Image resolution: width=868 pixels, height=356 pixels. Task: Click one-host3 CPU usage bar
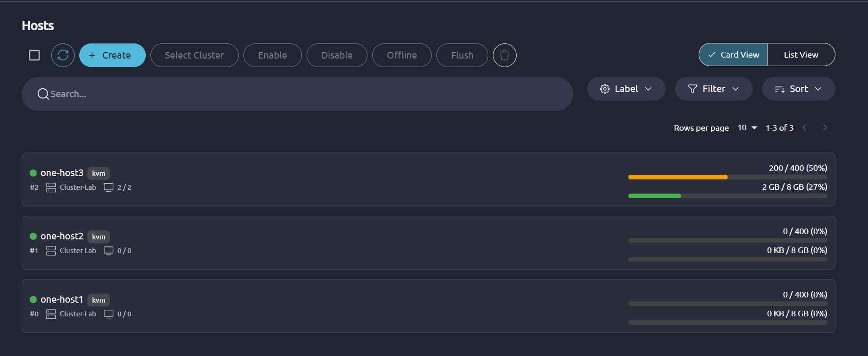point(727,177)
